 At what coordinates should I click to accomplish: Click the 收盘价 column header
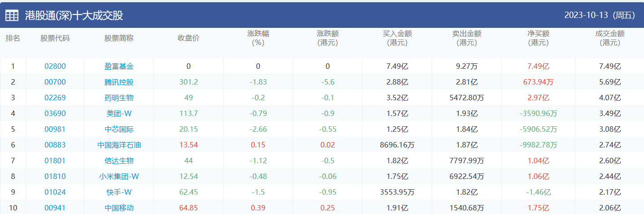pos(188,38)
